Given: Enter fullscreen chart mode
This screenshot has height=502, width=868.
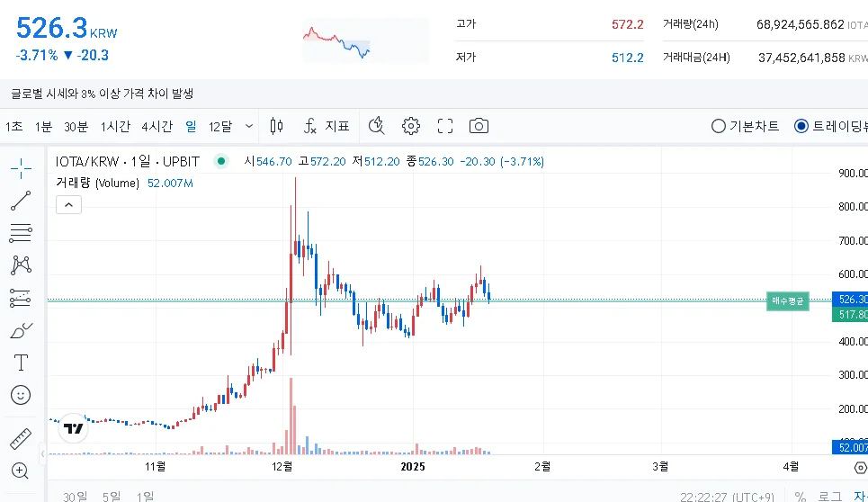Looking at the screenshot, I should (x=445, y=126).
